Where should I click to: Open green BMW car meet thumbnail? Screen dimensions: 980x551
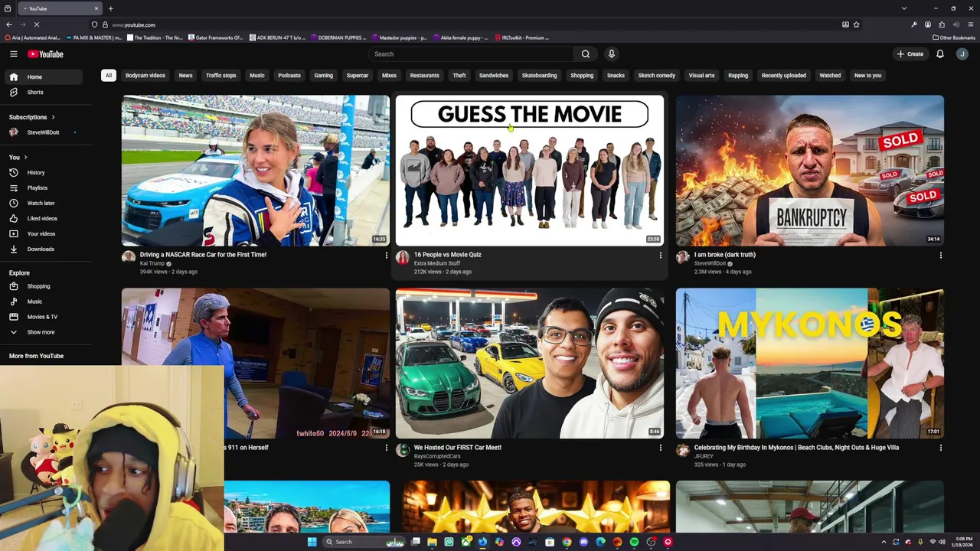(x=530, y=363)
